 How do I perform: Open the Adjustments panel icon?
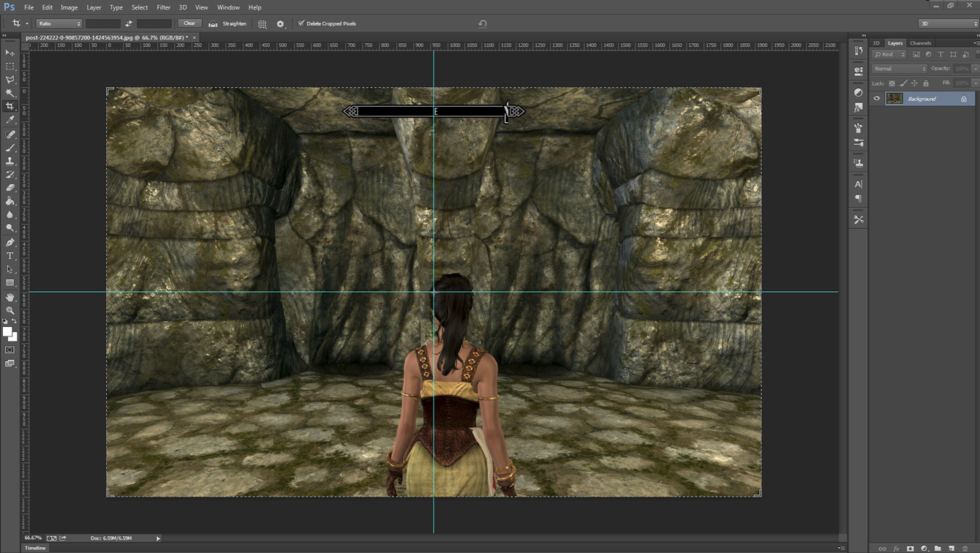(859, 93)
